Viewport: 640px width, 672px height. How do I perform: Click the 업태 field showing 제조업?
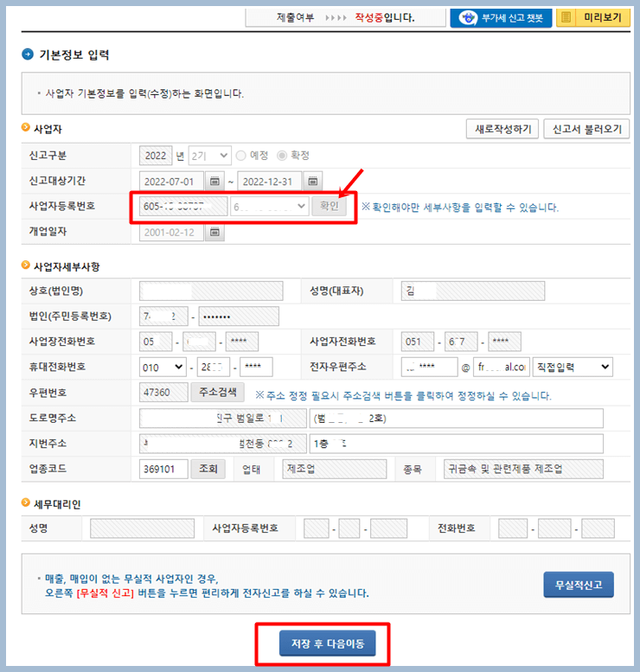[335, 469]
